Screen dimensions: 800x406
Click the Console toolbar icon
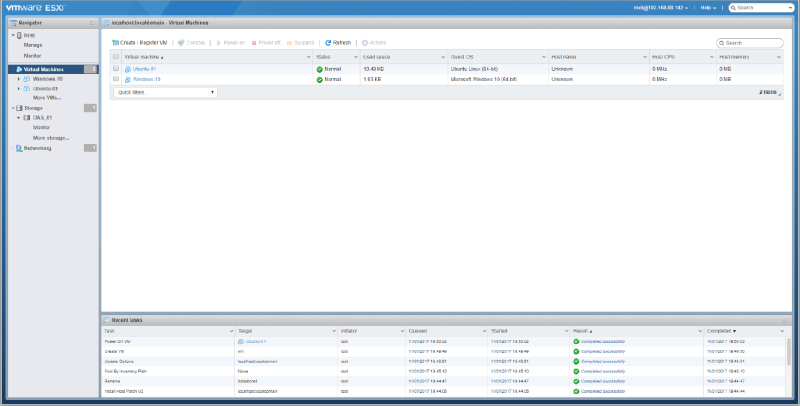tap(181, 43)
